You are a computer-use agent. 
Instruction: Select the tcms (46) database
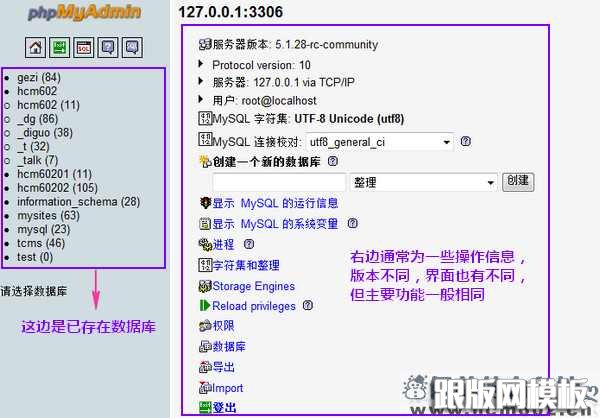pos(41,243)
